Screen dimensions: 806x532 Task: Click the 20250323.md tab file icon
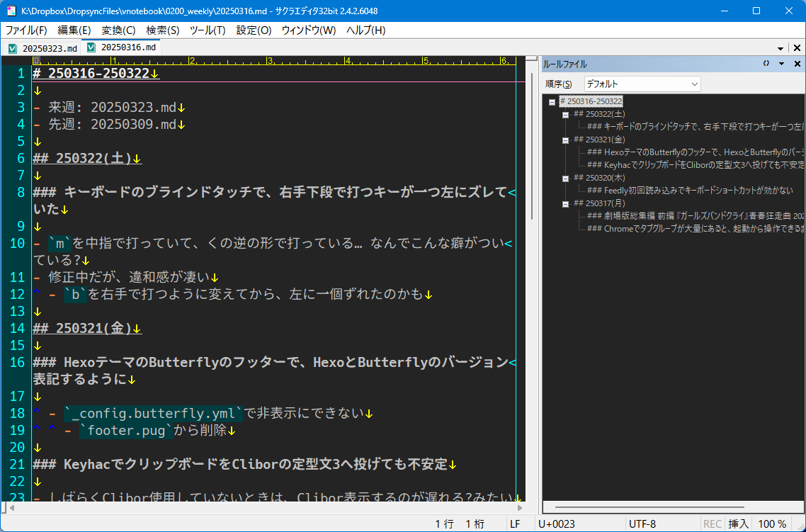coord(13,49)
